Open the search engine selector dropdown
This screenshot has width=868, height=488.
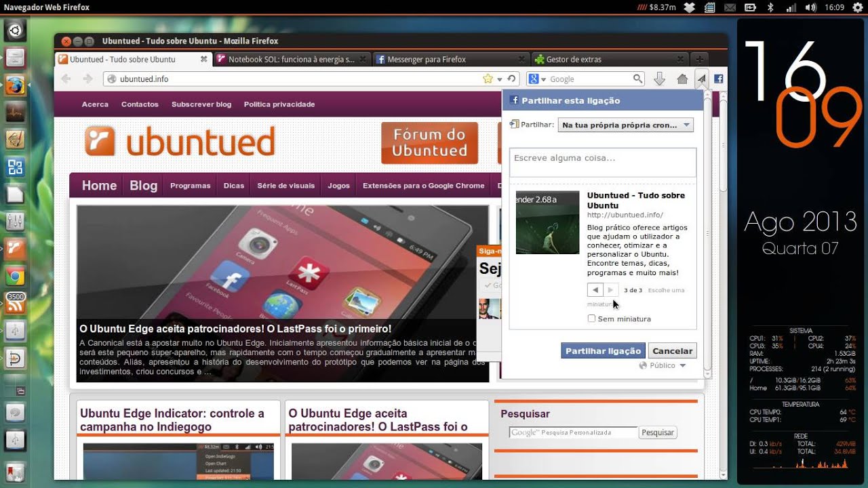click(x=537, y=79)
